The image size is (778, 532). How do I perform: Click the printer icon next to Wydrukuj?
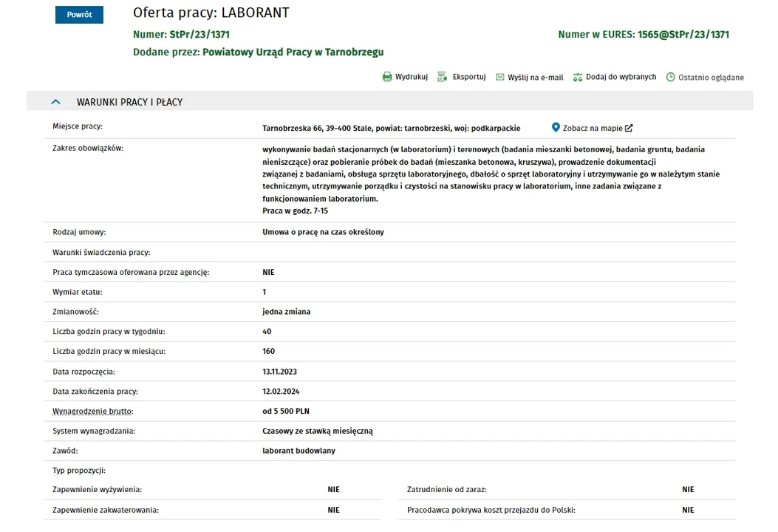387,77
